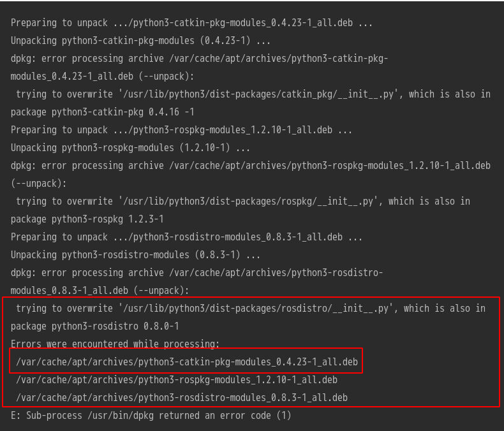The width and height of the screenshot is (504, 431).
Task: Click the 'Sub-process /usr/bin/dpkg returned an error' line
Action: [x=151, y=416]
